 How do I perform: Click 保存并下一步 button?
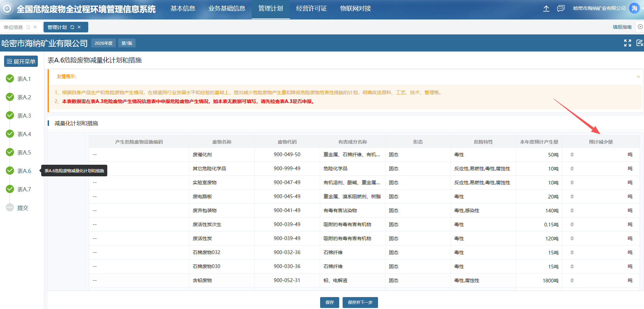tap(360, 303)
